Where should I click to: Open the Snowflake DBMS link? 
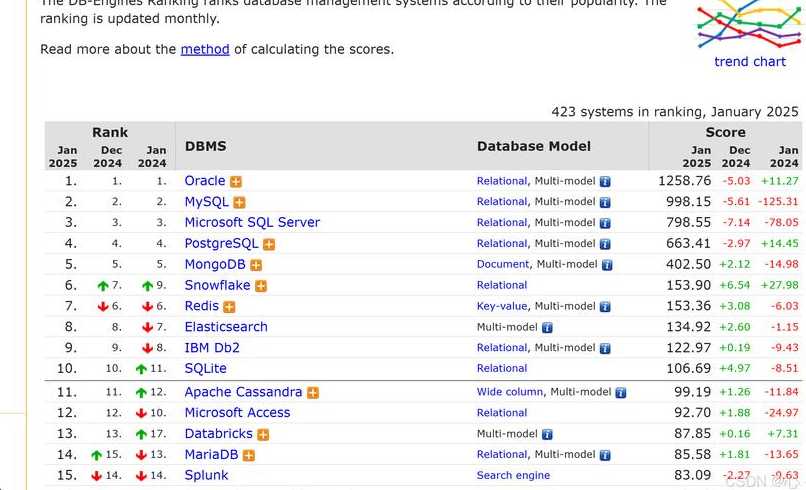[217, 285]
